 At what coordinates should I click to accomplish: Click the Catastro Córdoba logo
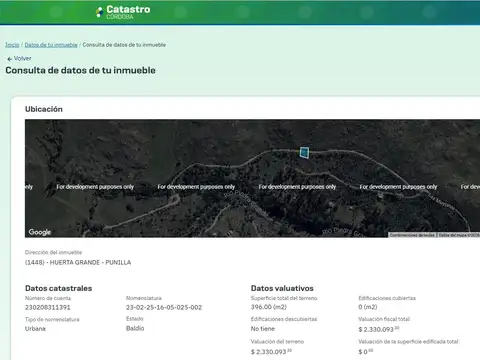pos(123,12)
